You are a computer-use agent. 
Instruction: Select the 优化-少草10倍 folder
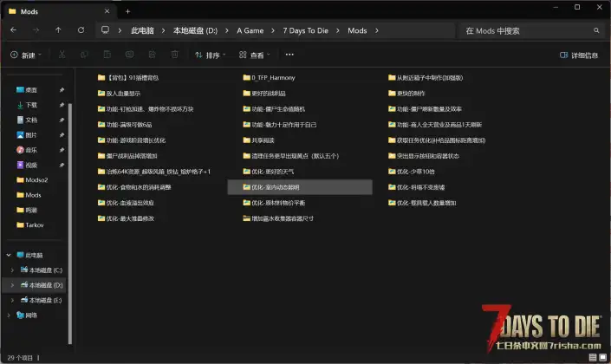[411, 172]
